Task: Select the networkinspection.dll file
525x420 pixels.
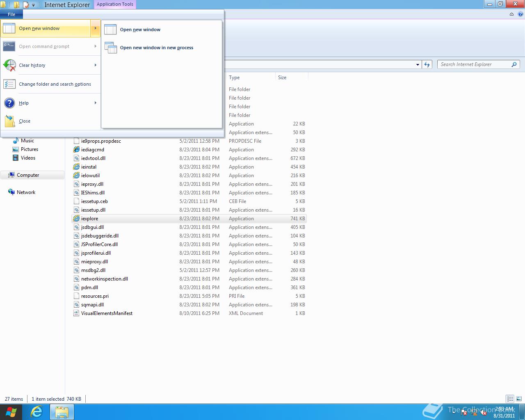Action: 189,279
